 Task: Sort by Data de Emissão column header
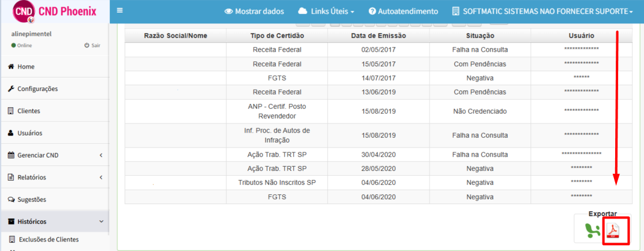[378, 36]
